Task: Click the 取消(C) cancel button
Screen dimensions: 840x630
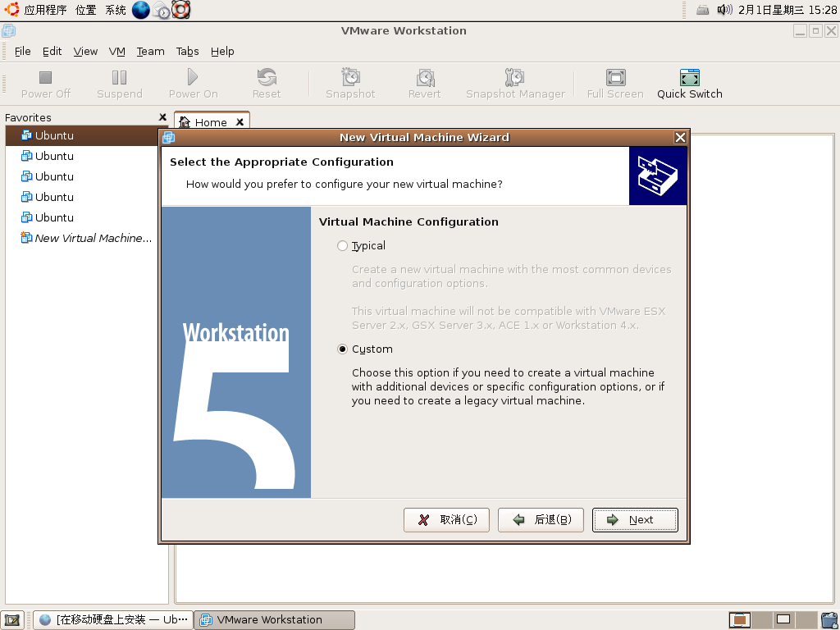Action: (446, 519)
